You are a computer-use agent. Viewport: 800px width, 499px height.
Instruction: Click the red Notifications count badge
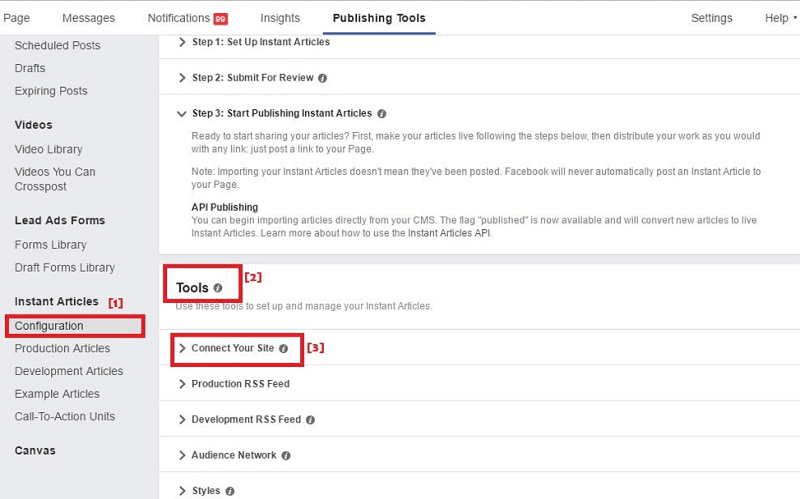[219, 18]
